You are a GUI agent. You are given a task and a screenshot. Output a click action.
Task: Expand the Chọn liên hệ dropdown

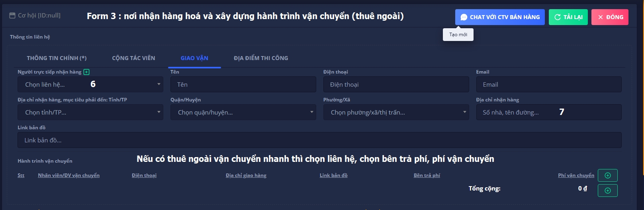(90, 84)
